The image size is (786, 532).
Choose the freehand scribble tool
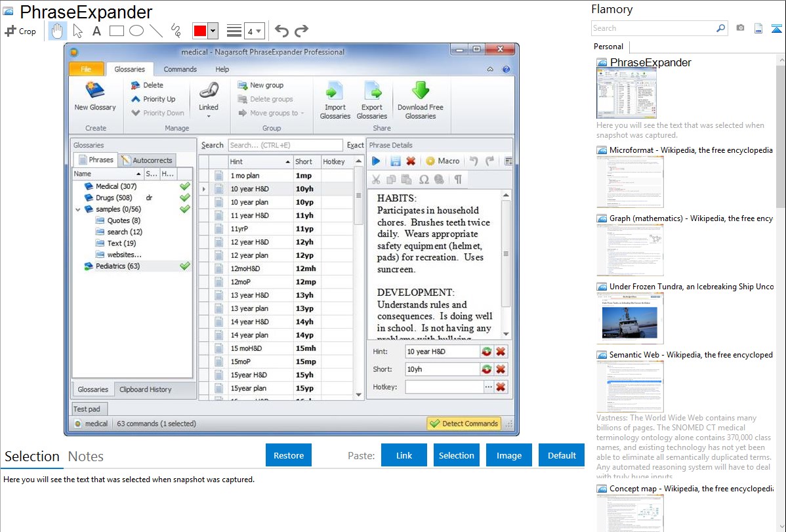pos(176,31)
